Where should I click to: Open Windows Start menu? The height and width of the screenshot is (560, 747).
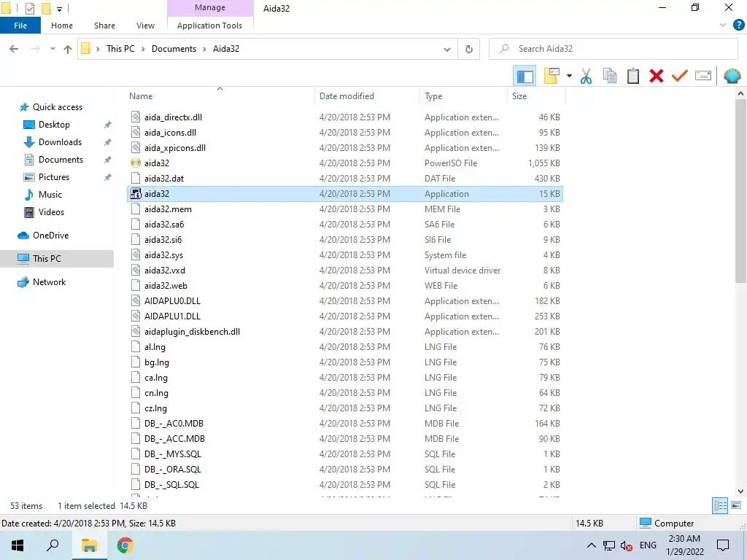(x=18, y=545)
